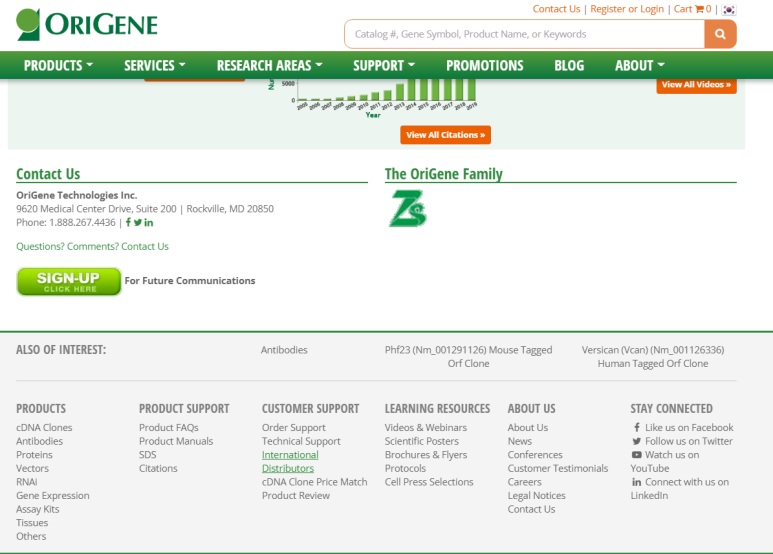Open About Us footer link
This screenshot has height=554, width=773.
click(528, 427)
